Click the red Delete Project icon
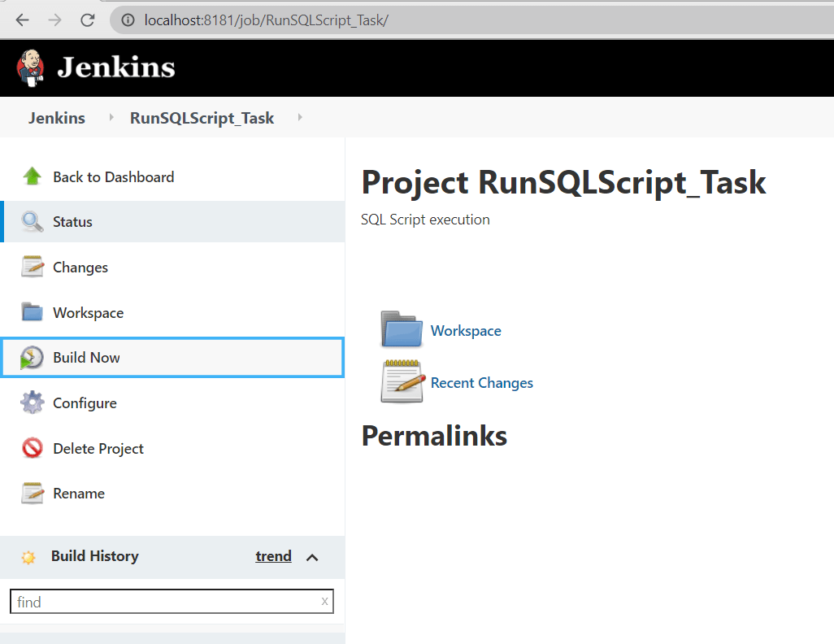Viewport: 834px width, 644px height. [33, 448]
